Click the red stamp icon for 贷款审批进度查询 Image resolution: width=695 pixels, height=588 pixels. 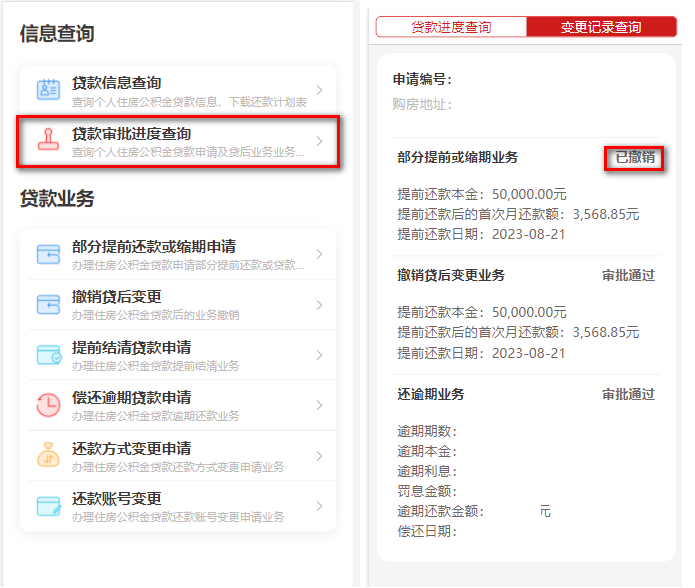(48, 141)
